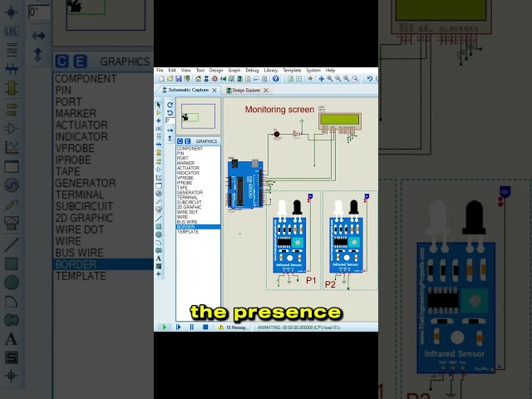Click the Redraw Display toolbar icon
Viewport: 532px width, 399px height.
point(291,79)
